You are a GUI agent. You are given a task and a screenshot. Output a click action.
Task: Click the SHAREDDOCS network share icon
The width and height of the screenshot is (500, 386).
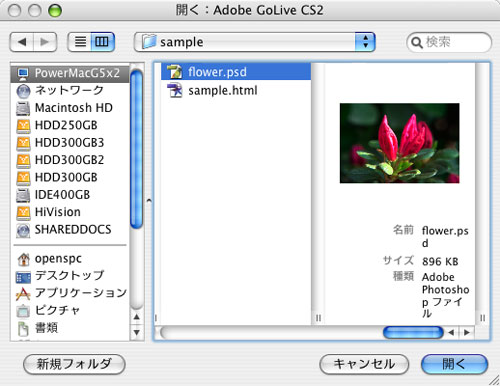click(23, 230)
